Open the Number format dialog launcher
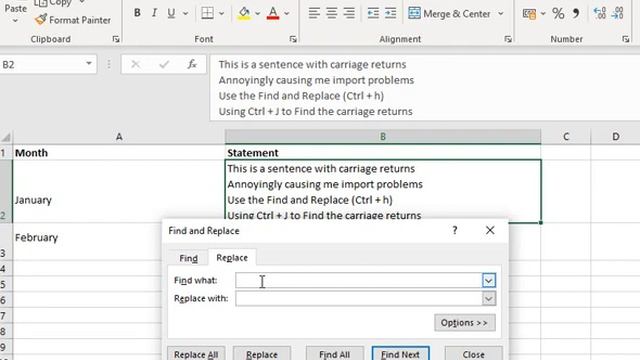This screenshot has width=640, height=360. coord(626,39)
